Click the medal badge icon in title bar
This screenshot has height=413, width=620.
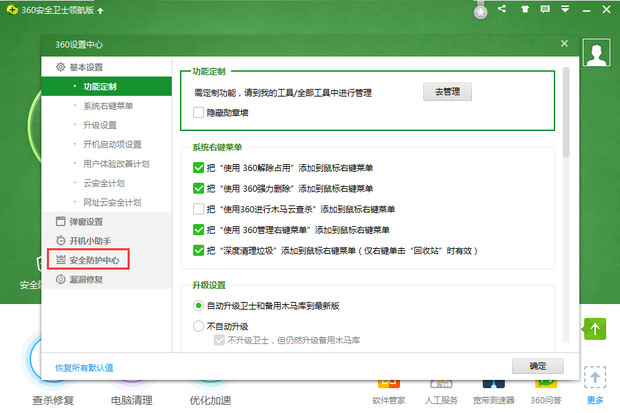[x=480, y=11]
